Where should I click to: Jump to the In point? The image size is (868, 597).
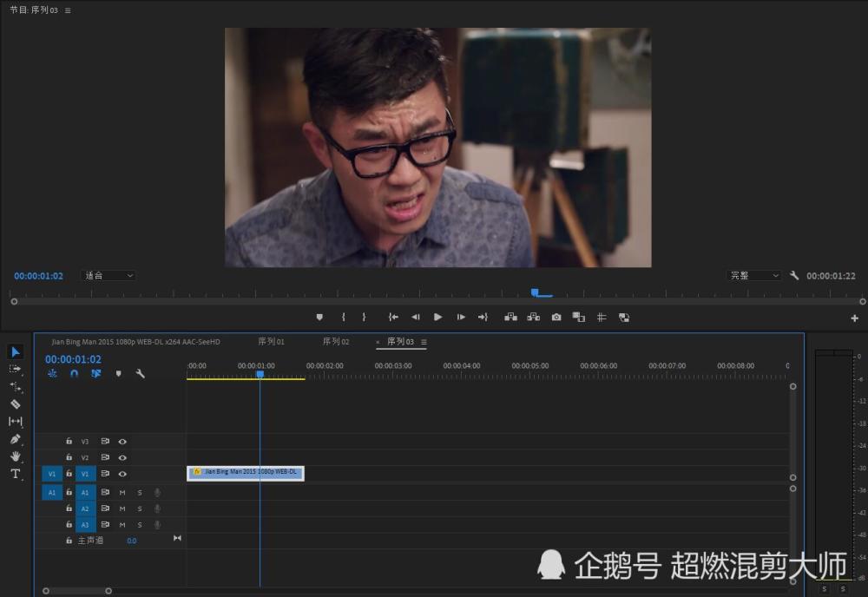(x=393, y=317)
